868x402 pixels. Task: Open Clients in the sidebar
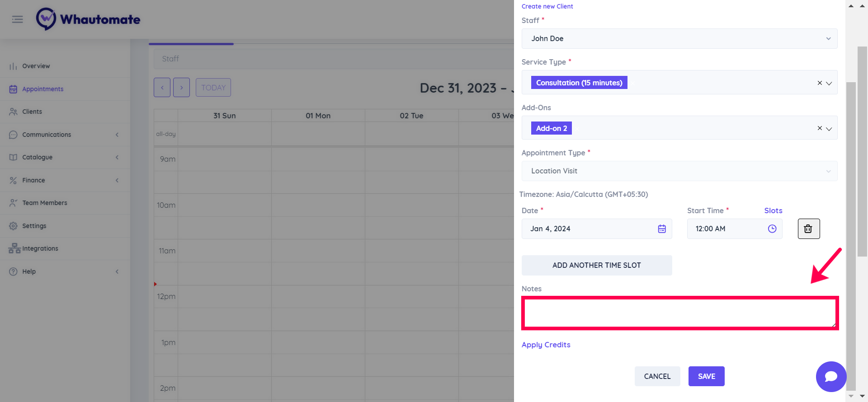(32, 112)
